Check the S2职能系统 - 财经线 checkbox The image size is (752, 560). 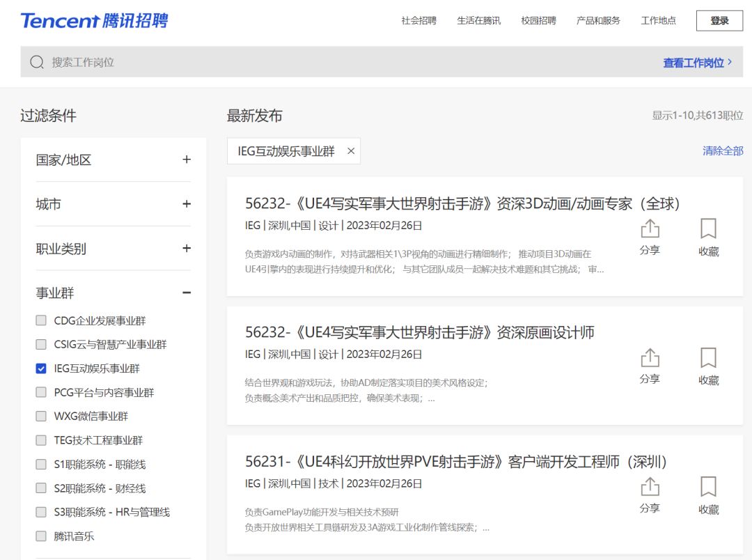[x=41, y=488]
